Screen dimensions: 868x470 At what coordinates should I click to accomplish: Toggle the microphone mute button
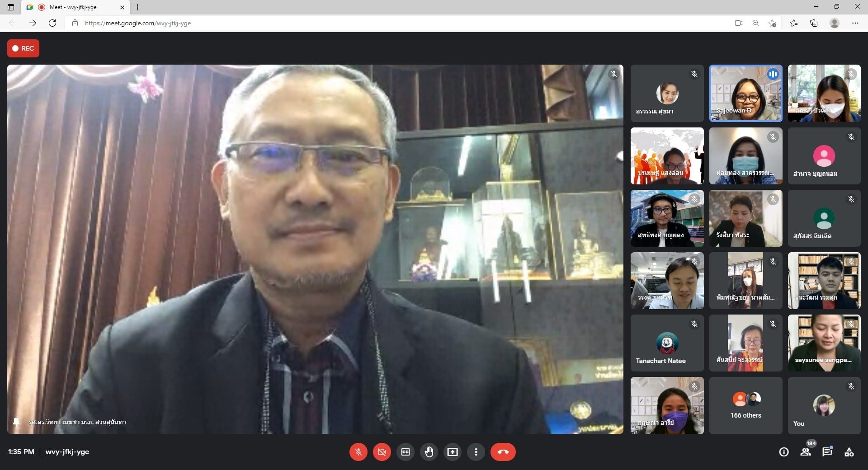[x=358, y=452]
